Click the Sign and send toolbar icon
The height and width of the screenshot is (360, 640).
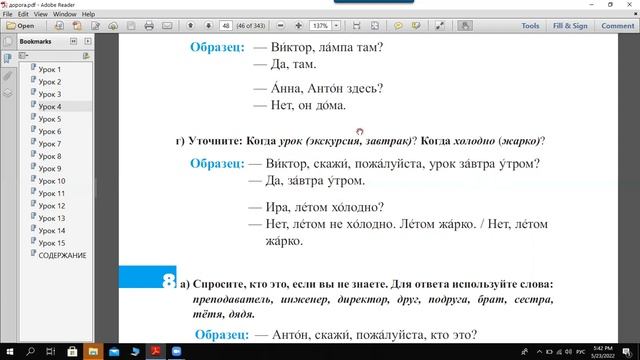coord(59,26)
